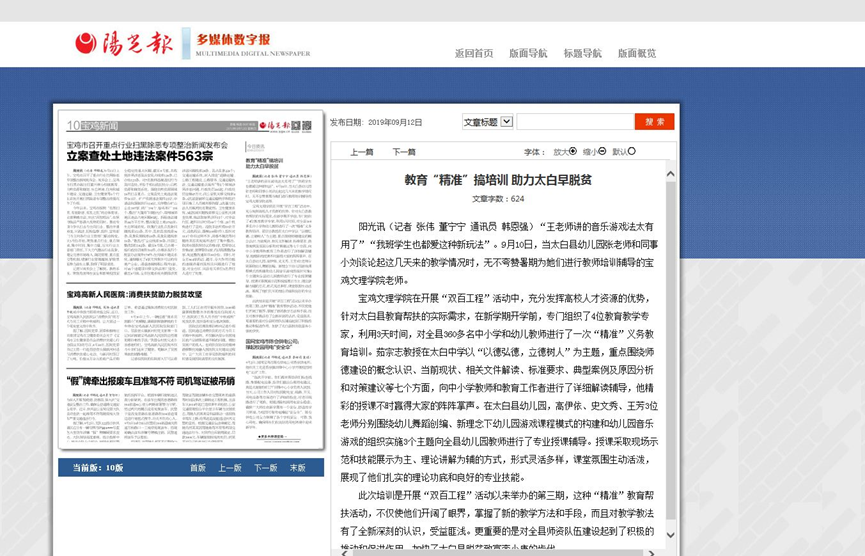The height and width of the screenshot is (556, 865).
Task: Open 版面导航 in the top navigation
Action: tap(528, 54)
